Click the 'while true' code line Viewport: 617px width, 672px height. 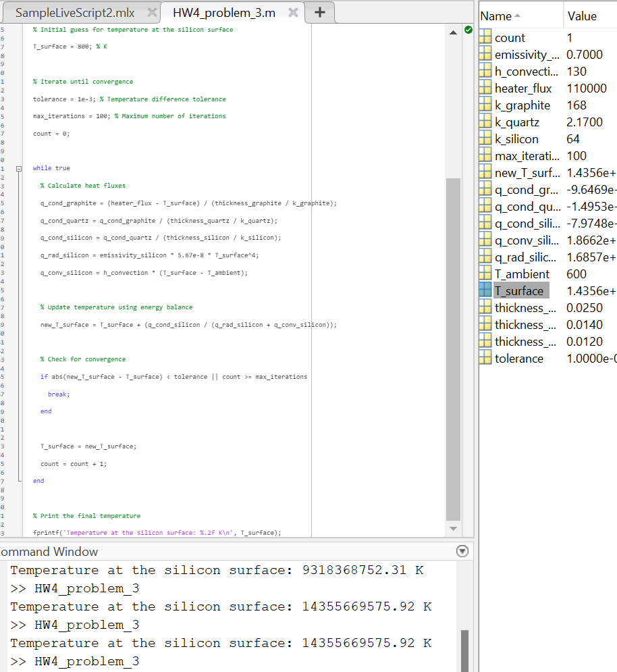click(x=51, y=168)
